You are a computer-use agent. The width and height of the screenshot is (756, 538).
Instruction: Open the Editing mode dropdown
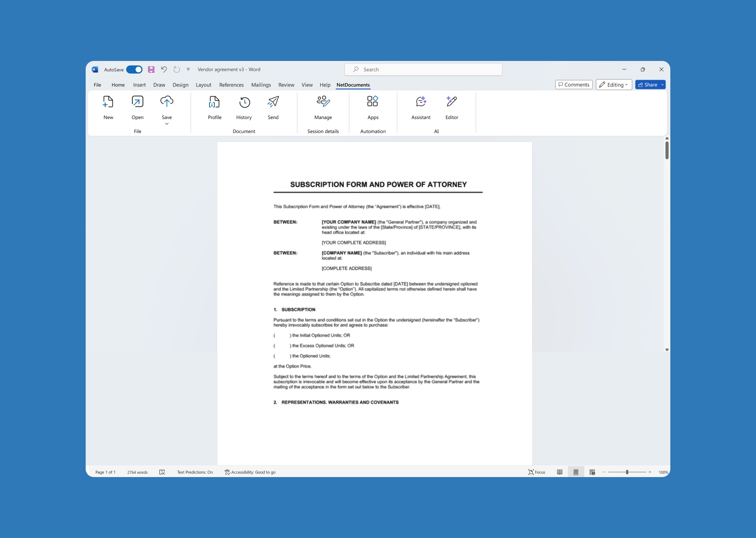pyautogui.click(x=614, y=85)
